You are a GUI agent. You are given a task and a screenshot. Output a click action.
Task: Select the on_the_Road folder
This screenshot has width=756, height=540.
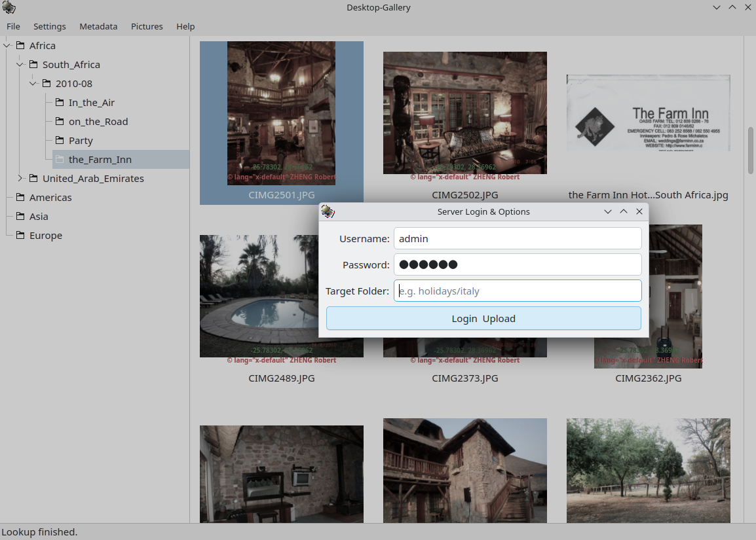[98, 122]
